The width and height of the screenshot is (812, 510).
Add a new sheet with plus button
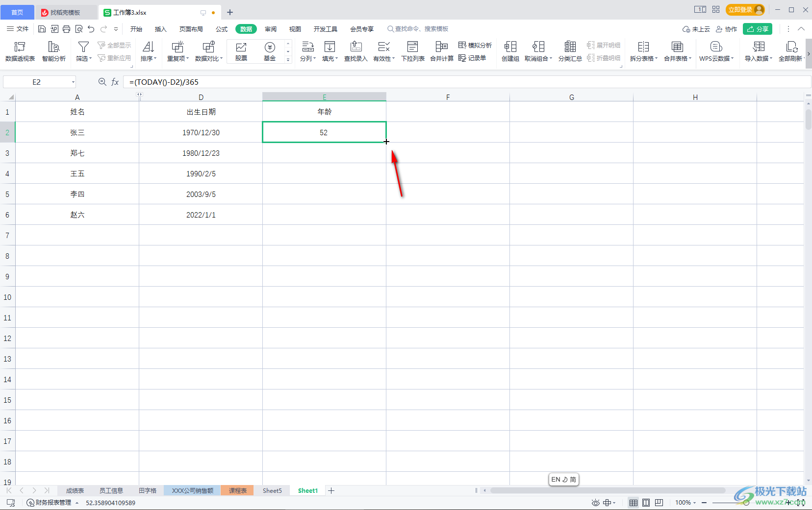click(x=331, y=490)
